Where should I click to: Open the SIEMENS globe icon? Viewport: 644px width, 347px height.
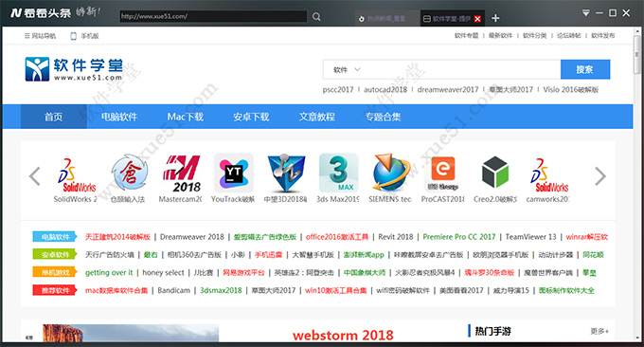point(391,173)
